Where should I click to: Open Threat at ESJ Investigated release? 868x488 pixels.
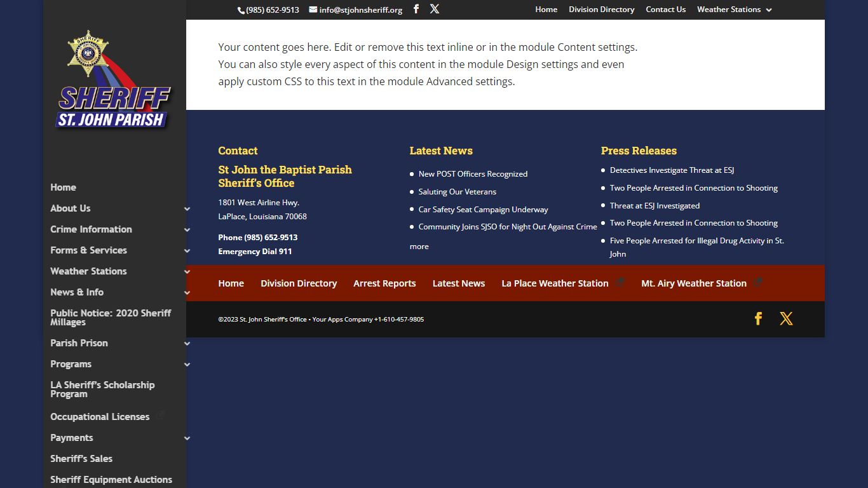pos(654,206)
